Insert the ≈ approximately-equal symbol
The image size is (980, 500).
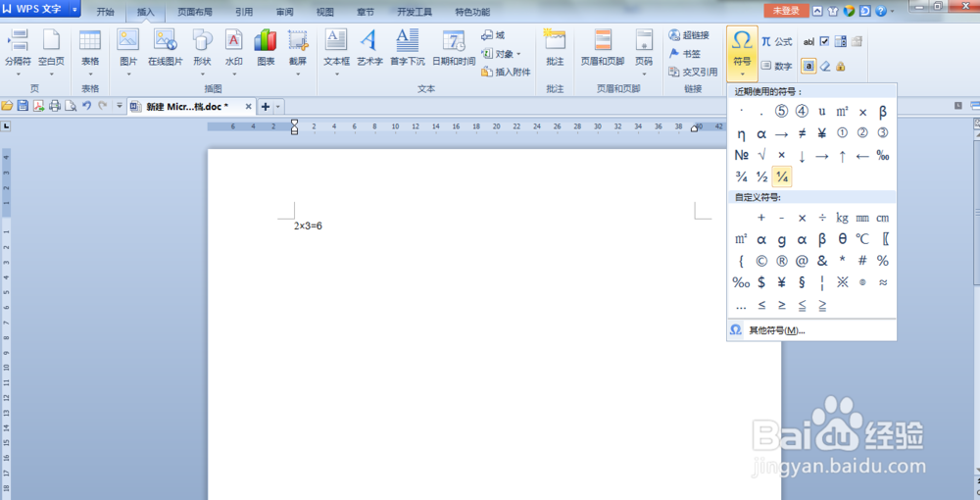tap(883, 282)
